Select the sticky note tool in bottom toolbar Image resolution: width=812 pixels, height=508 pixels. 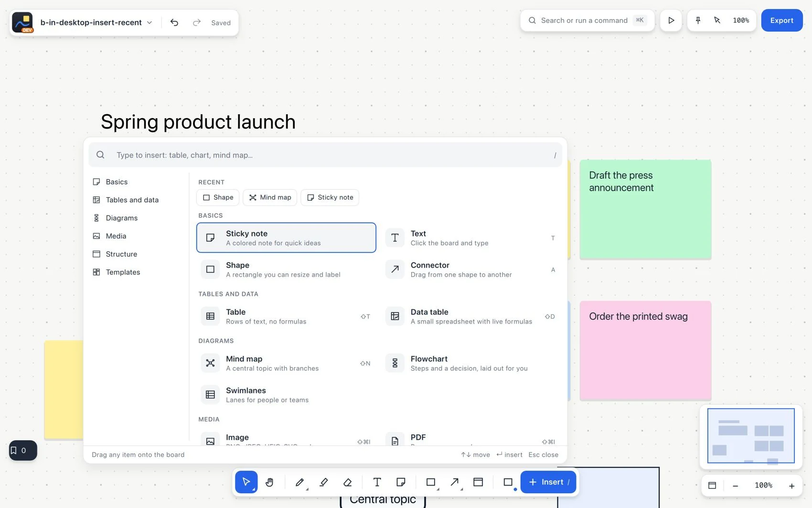[x=401, y=482]
